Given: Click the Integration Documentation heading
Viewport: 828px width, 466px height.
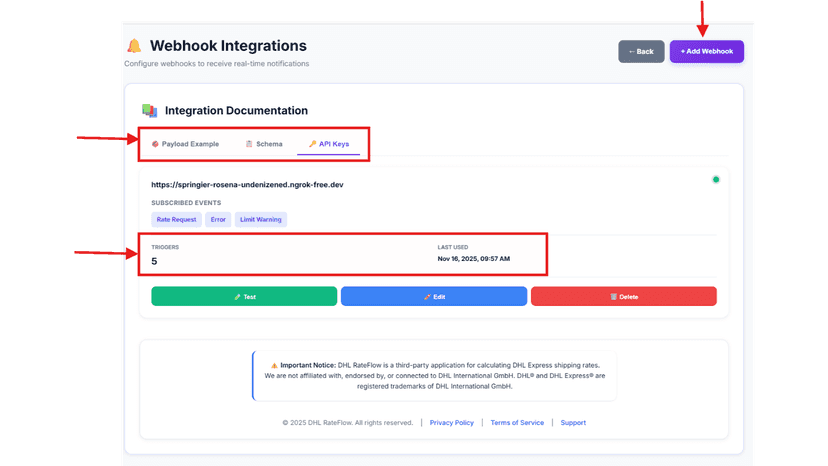Looking at the screenshot, I should [x=236, y=110].
